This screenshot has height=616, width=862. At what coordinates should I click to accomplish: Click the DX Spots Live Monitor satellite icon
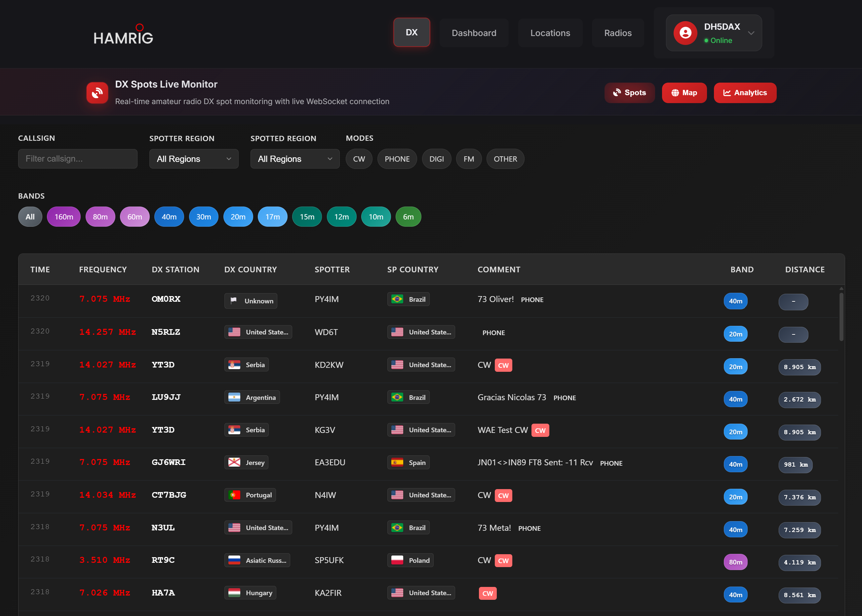pyautogui.click(x=97, y=93)
